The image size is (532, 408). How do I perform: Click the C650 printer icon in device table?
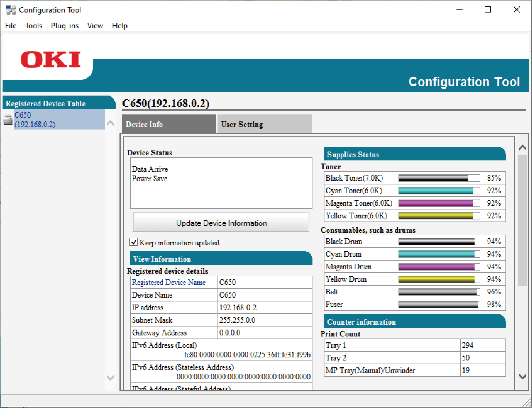(8, 120)
